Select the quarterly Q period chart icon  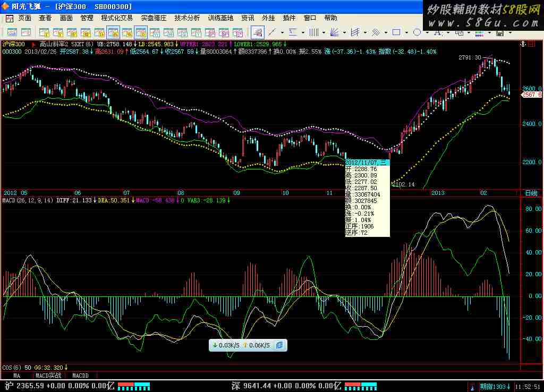coord(183,32)
